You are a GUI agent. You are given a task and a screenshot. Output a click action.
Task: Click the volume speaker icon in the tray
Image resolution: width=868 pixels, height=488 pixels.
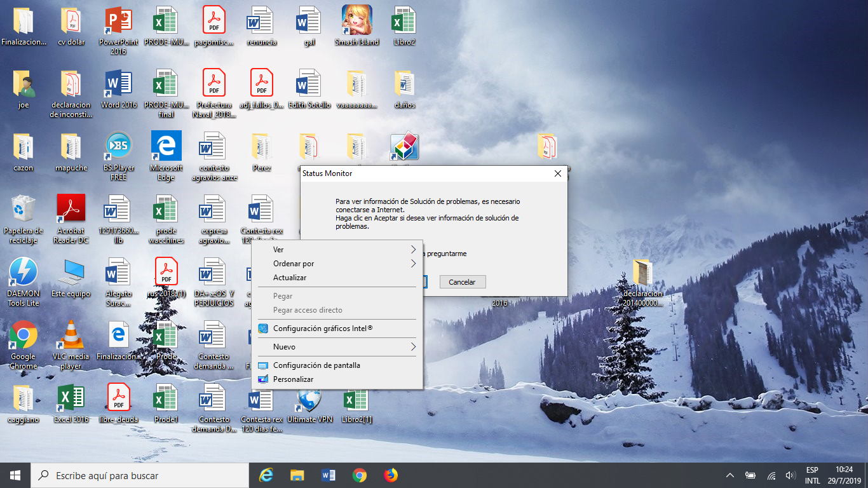[790, 475]
